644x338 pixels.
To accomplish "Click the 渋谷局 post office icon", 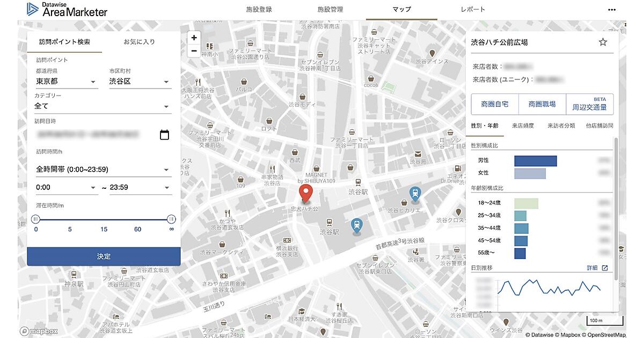I will point(417,153).
